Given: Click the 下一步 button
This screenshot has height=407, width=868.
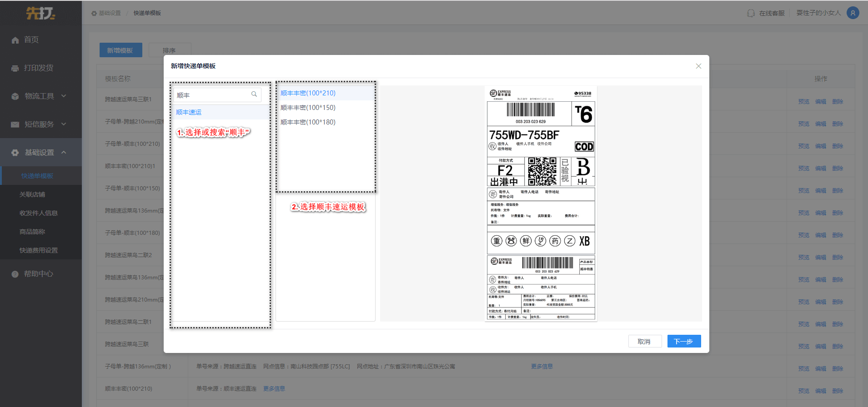Looking at the screenshot, I should coord(684,341).
